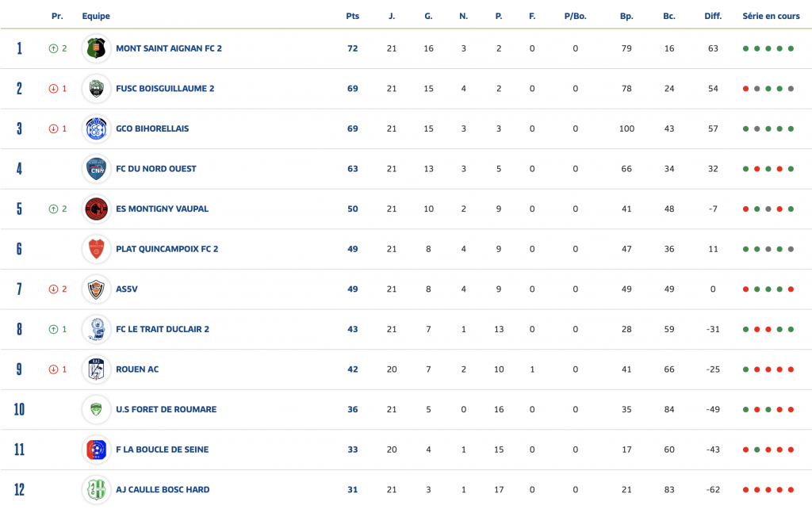The width and height of the screenshot is (812, 513).
Task: Click the ROUEN AC team name
Action: (x=137, y=369)
